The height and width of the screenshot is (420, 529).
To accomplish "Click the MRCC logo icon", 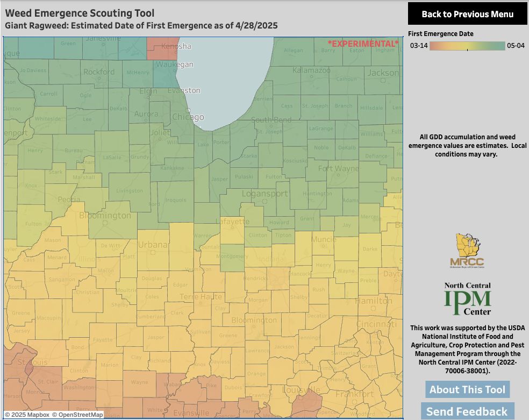I will click(x=467, y=251).
